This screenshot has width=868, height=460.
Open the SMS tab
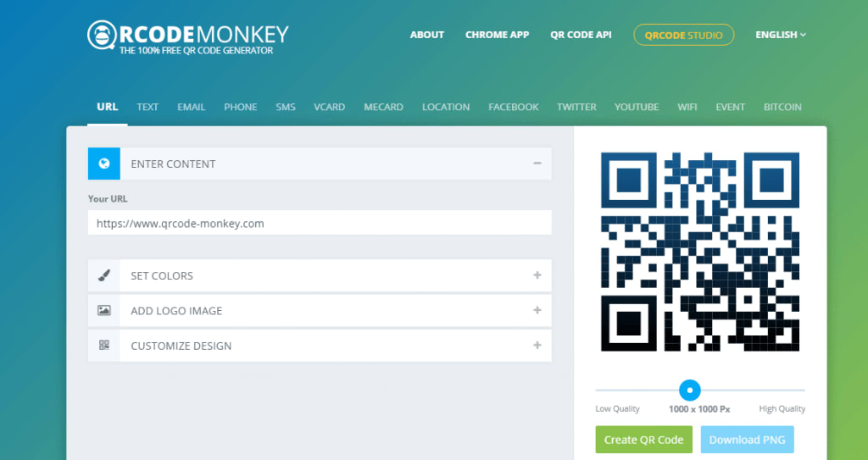(286, 107)
